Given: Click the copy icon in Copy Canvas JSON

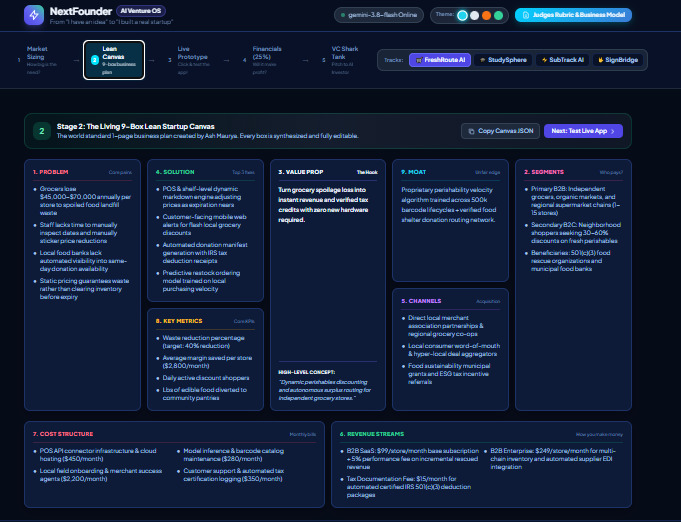Looking at the screenshot, I should pyautogui.click(x=471, y=131).
